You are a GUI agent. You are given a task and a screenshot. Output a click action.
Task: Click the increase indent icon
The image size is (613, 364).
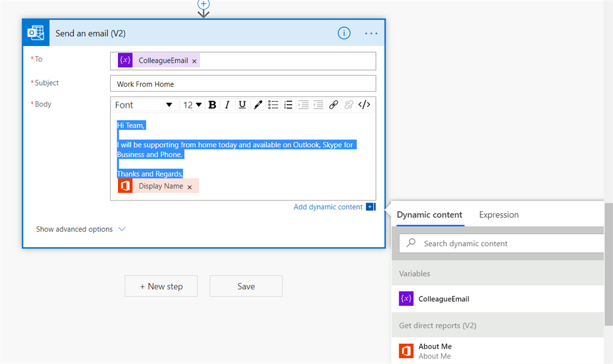pos(304,105)
